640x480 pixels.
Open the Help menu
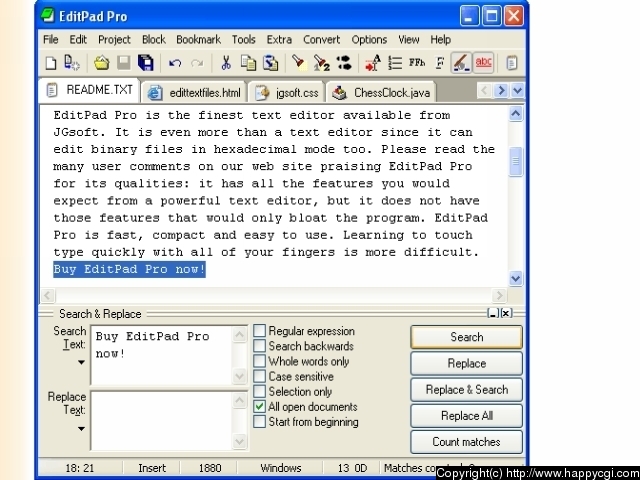pyautogui.click(x=440, y=40)
